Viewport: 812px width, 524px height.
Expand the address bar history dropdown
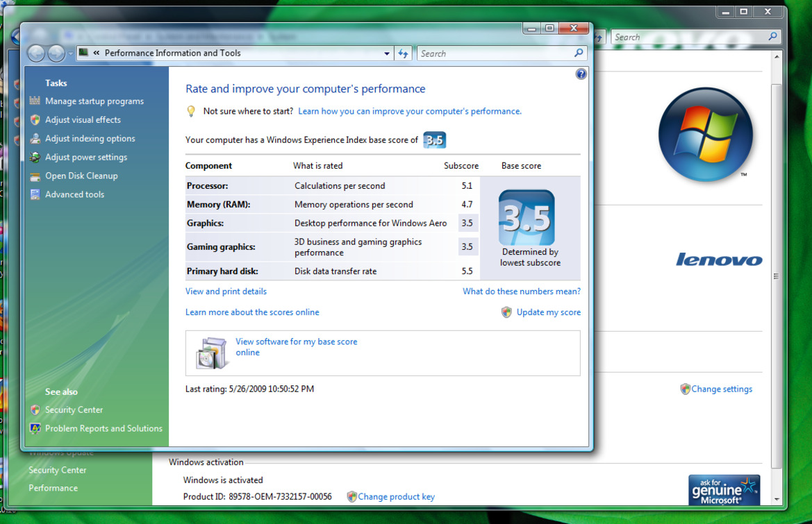[x=386, y=53]
